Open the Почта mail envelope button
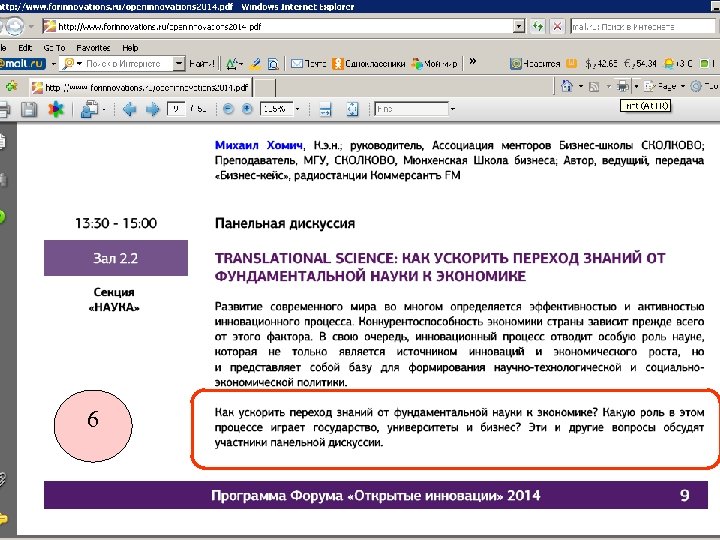 click(x=309, y=64)
